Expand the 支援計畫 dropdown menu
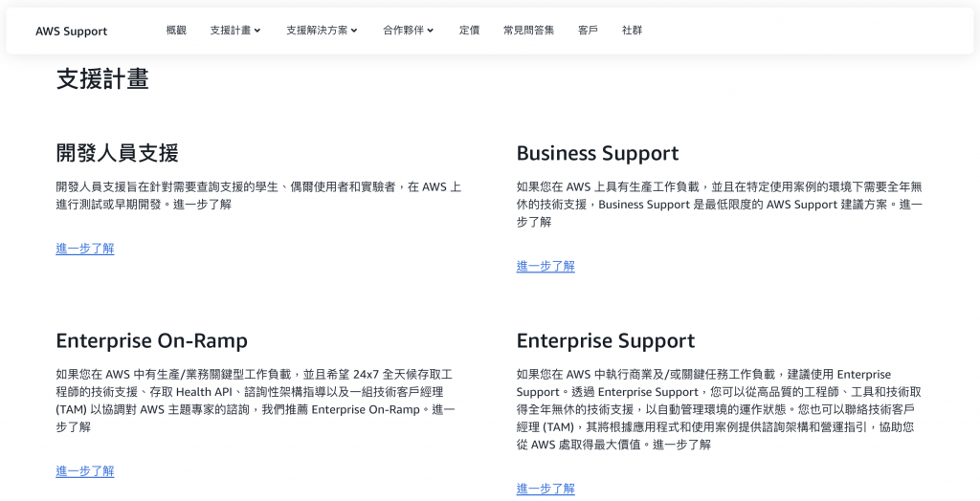 [x=235, y=30]
